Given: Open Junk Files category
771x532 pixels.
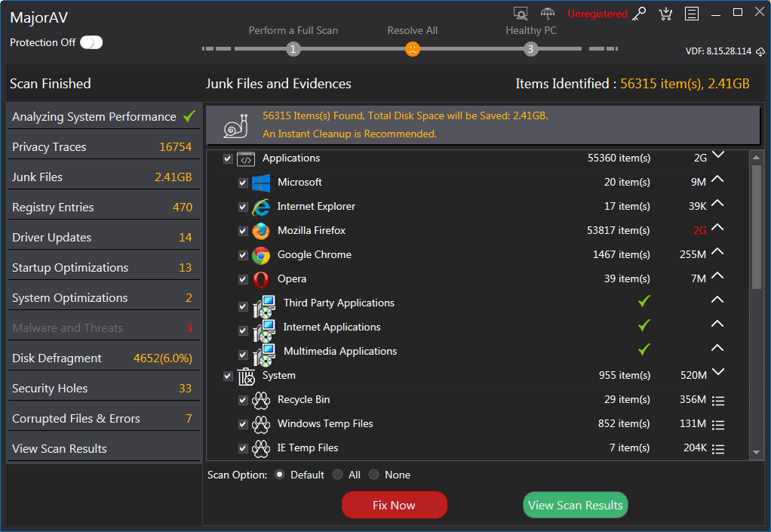Looking at the screenshot, I should (103, 177).
